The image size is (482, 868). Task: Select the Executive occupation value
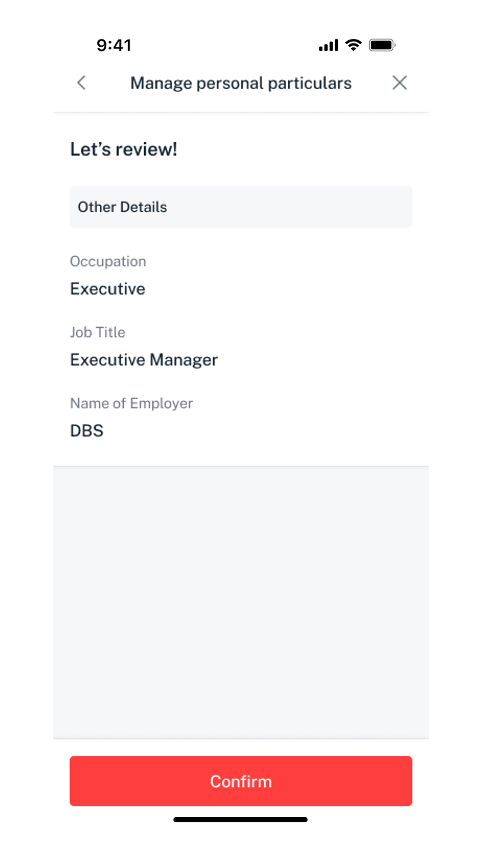click(108, 289)
